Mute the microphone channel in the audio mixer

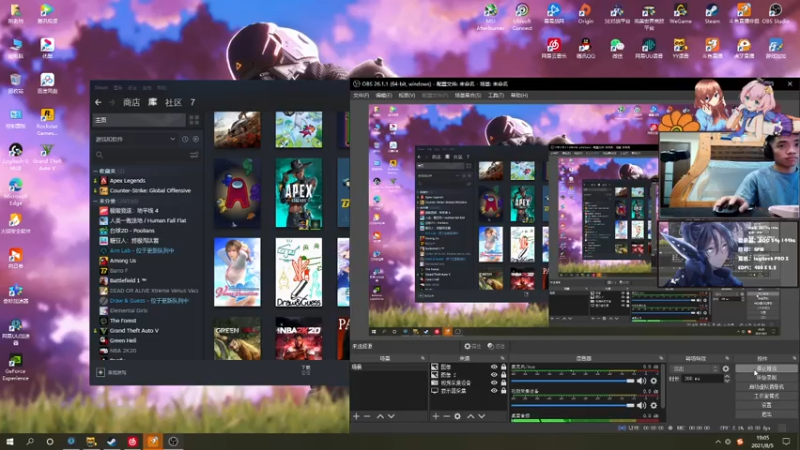(642, 381)
